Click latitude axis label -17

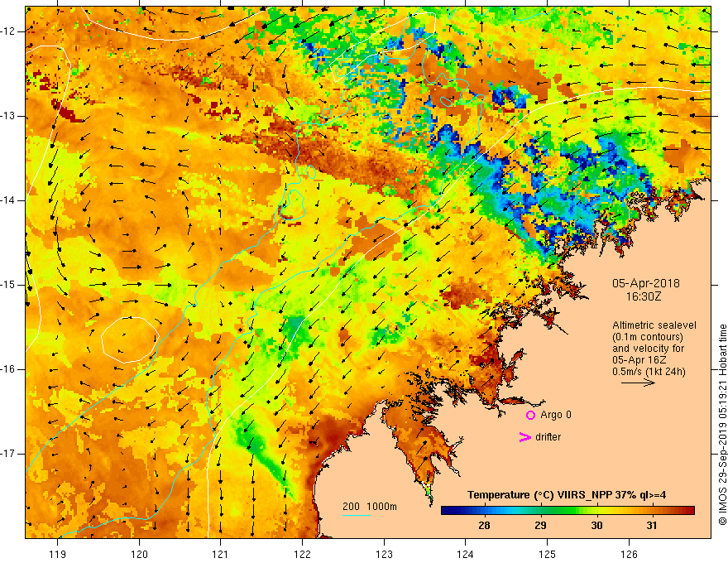tap(9, 454)
